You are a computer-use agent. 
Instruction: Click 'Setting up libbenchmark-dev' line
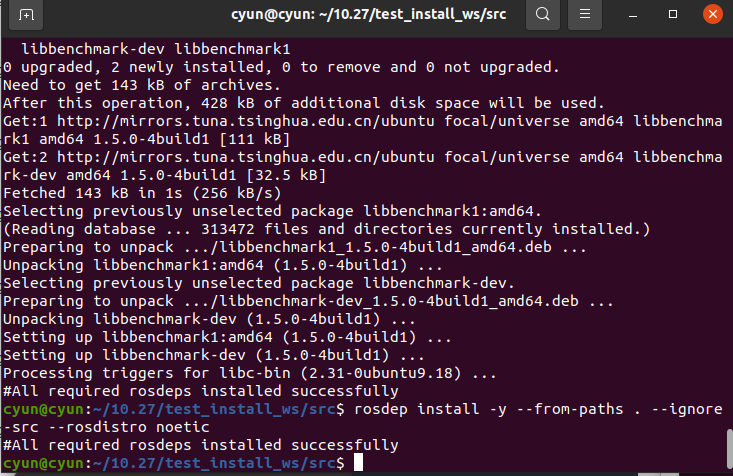(x=214, y=355)
